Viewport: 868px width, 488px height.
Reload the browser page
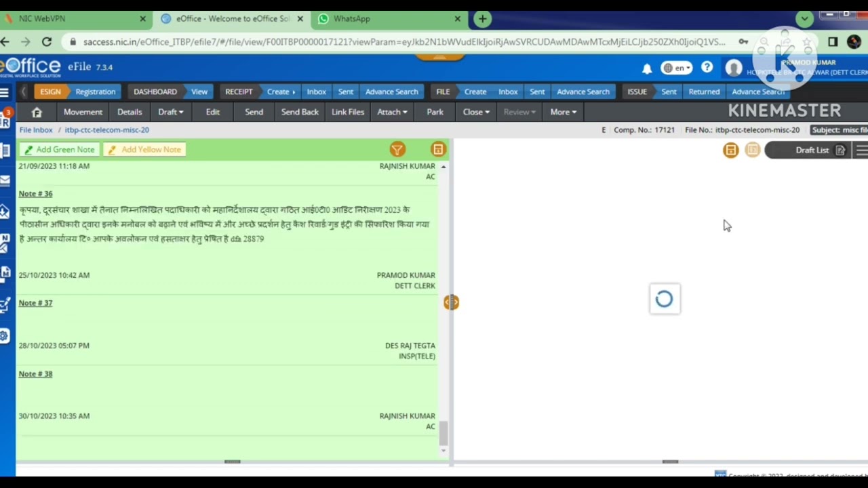[47, 42]
